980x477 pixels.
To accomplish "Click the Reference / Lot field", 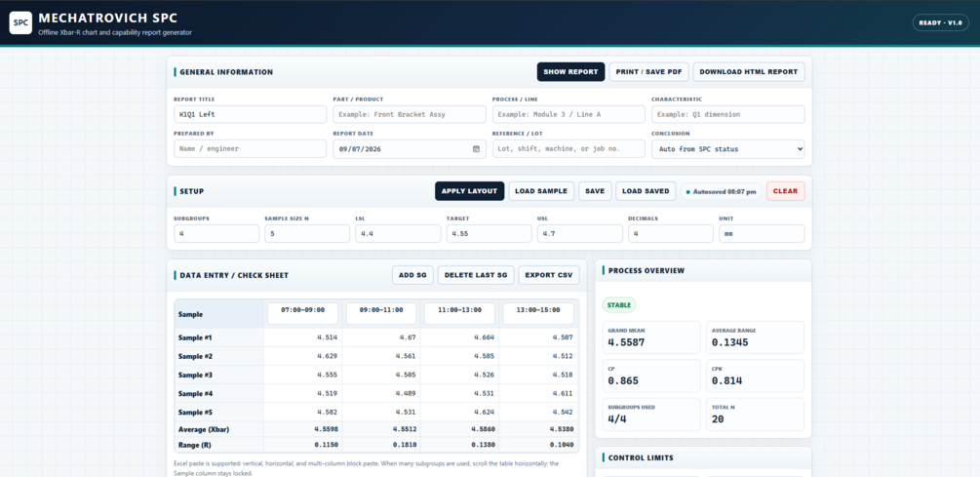I will point(568,149).
